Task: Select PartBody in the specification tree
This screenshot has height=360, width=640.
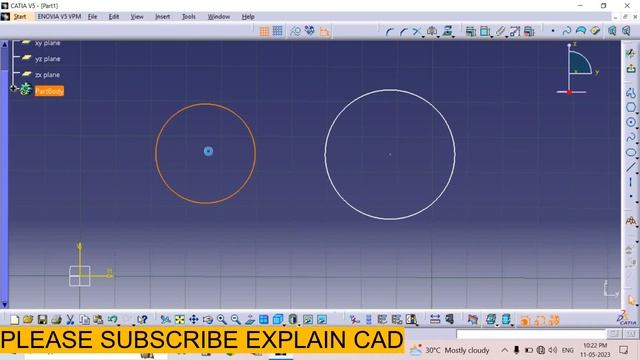Action: pos(49,91)
